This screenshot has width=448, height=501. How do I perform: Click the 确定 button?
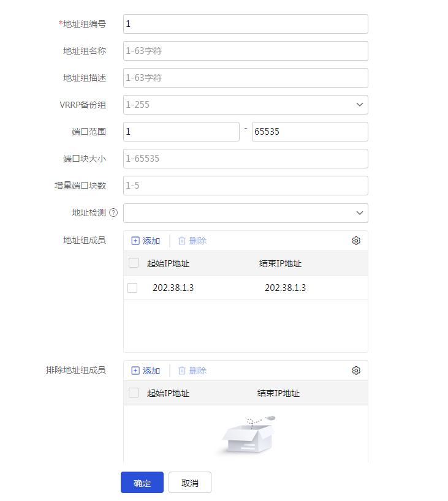tap(142, 483)
